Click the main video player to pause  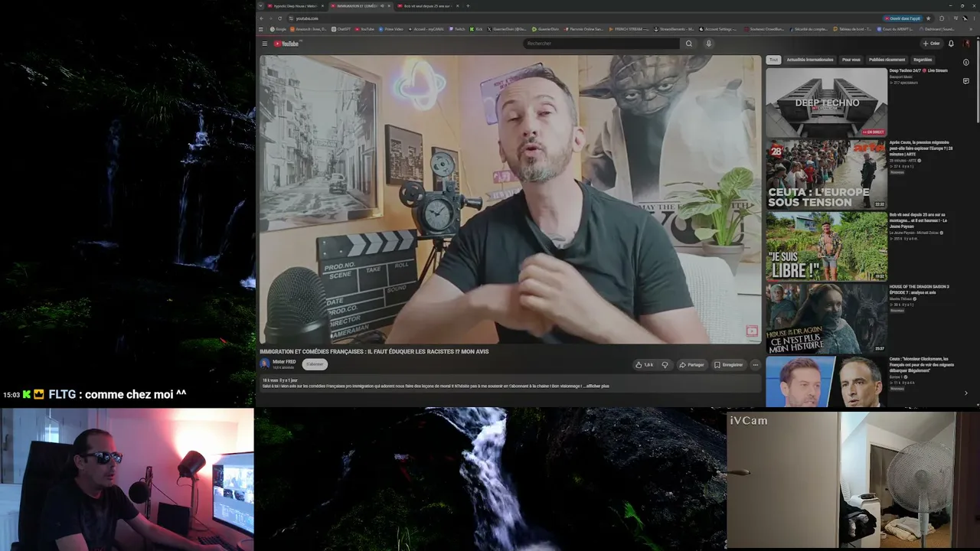coord(510,199)
